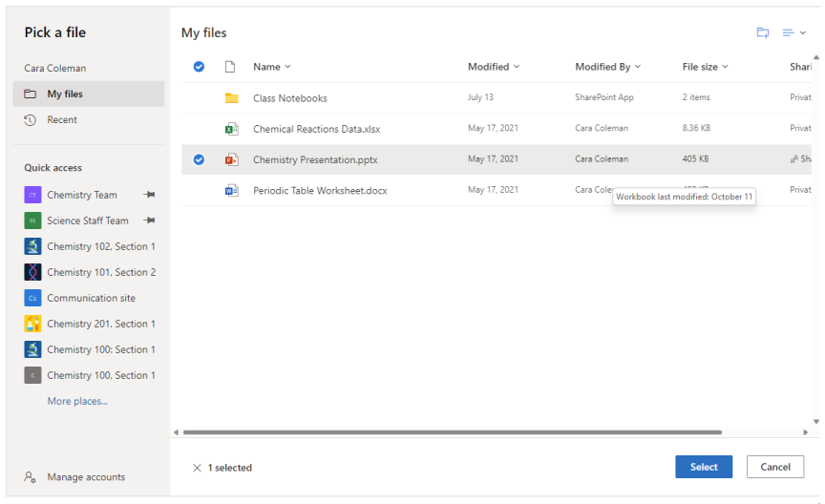This screenshot has width=825, height=504.
Task: Click the Cara Coleman account name
Action: pyautogui.click(x=55, y=69)
